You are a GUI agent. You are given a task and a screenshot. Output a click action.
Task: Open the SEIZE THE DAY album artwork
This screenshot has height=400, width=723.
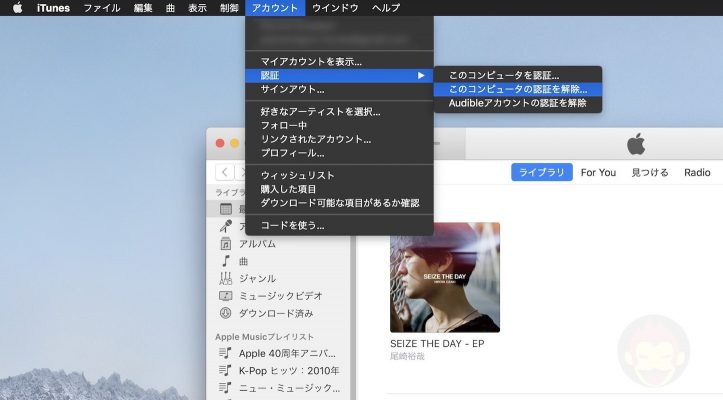click(445, 277)
